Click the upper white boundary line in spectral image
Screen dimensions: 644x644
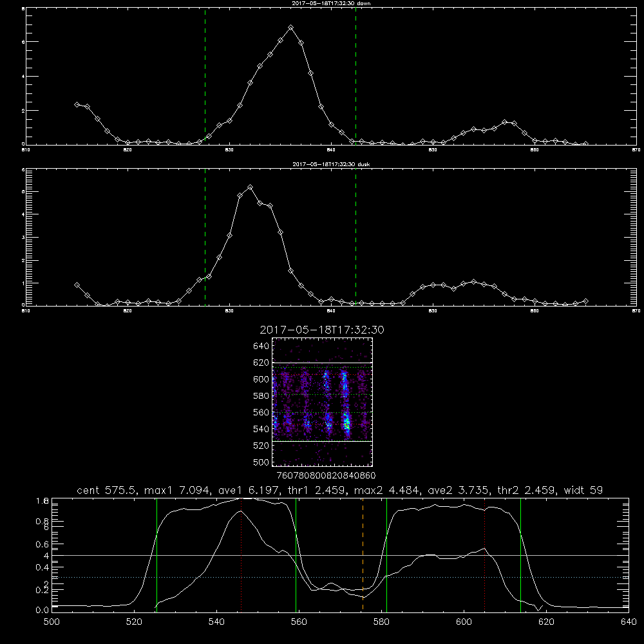pos(322,363)
